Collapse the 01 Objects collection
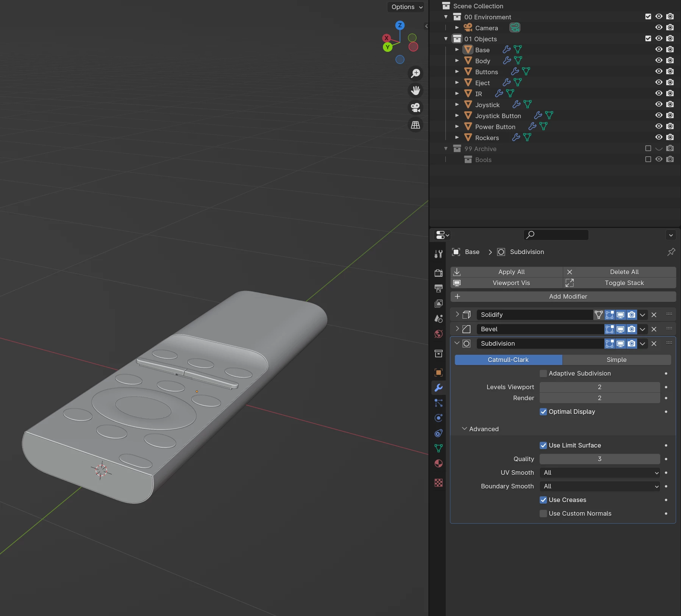Viewport: 681px width, 616px height. pyautogui.click(x=446, y=39)
